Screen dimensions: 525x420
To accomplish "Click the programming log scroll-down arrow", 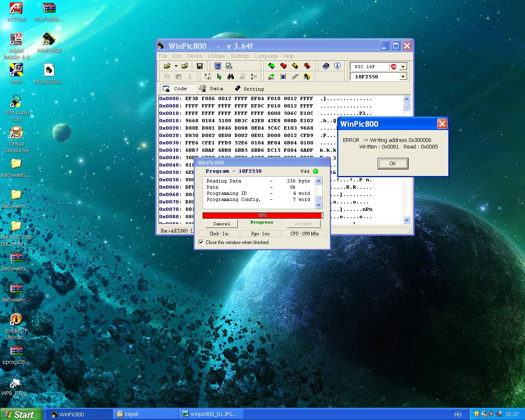I will (x=319, y=205).
